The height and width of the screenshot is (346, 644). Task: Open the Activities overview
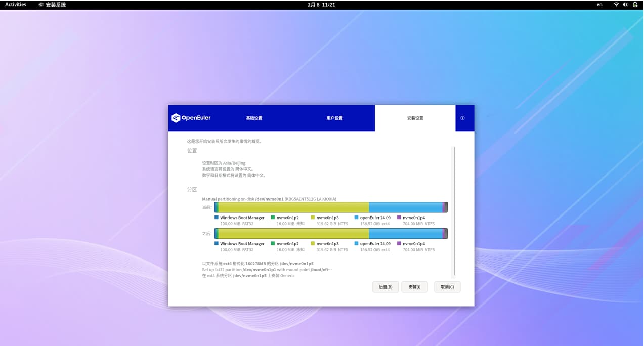tap(16, 5)
